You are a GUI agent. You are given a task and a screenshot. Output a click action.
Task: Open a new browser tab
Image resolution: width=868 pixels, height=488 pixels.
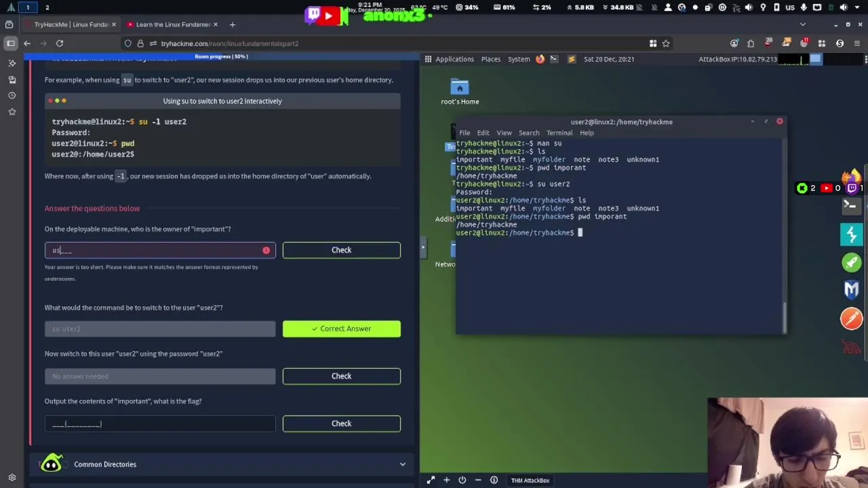[x=232, y=24]
